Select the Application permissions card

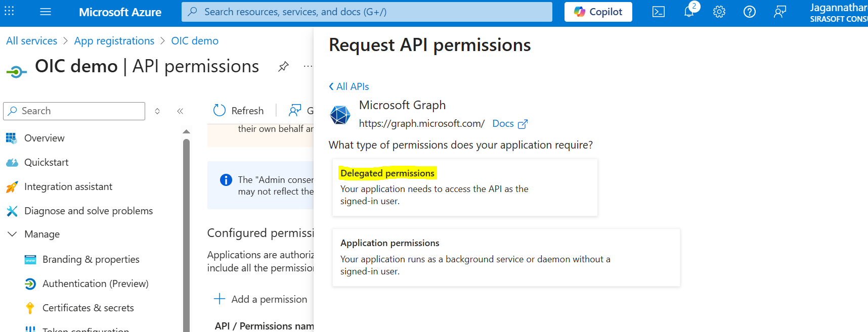click(506, 258)
